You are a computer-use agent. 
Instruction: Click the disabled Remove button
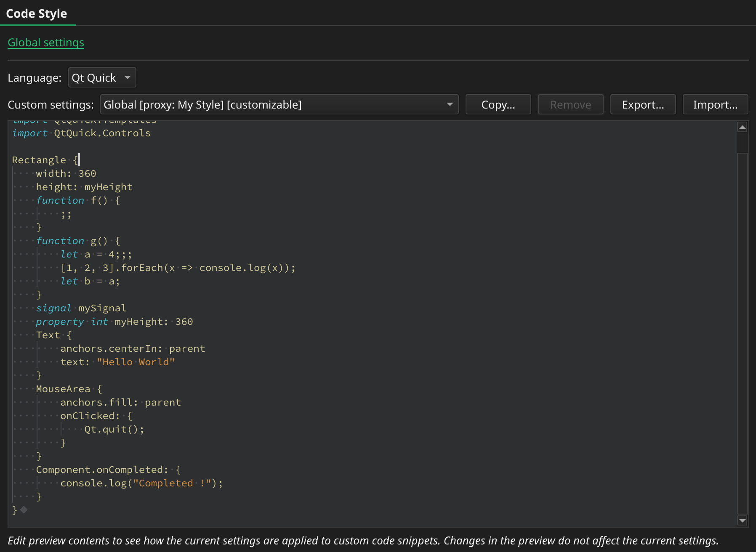pos(570,104)
